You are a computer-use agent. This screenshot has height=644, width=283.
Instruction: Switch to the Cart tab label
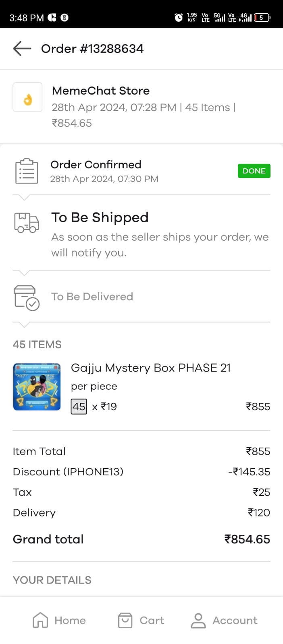click(x=152, y=621)
